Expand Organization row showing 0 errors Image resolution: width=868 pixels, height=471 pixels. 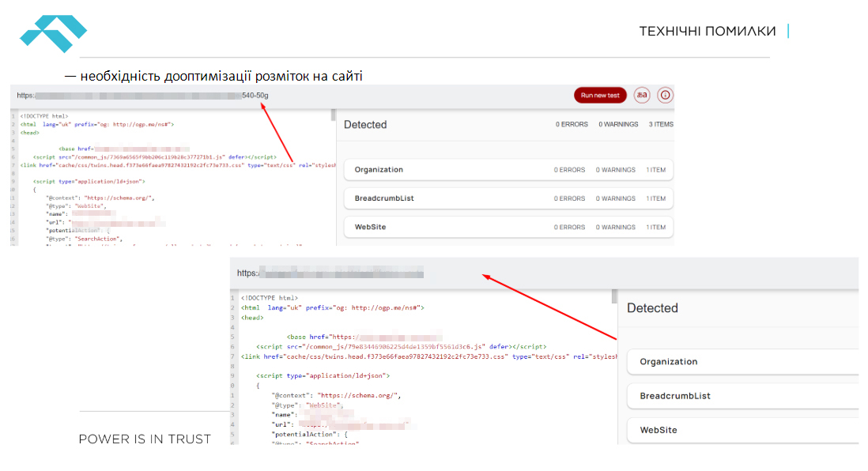pyautogui.click(x=508, y=170)
